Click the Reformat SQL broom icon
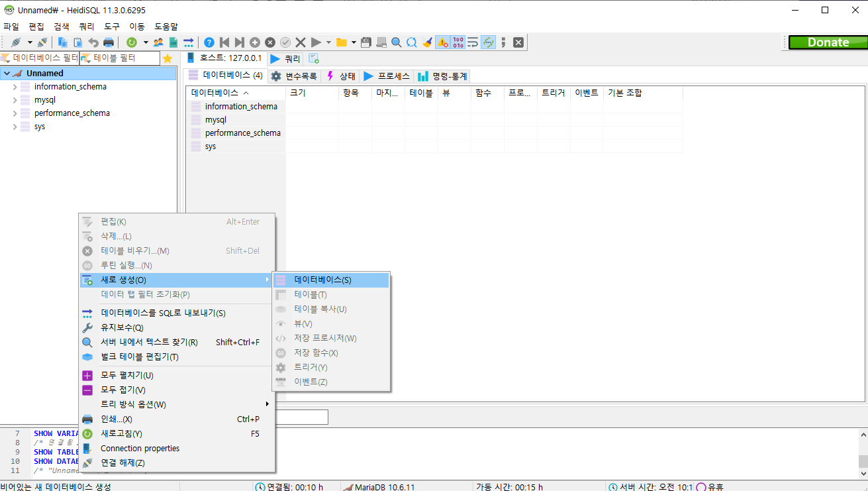The image size is (868, 491). point(427,42)
